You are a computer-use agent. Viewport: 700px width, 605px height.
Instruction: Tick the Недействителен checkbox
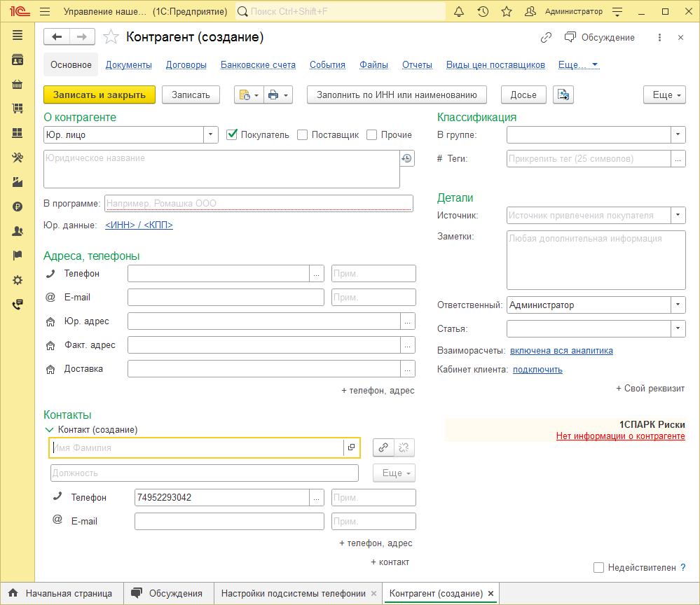(598, 568)
